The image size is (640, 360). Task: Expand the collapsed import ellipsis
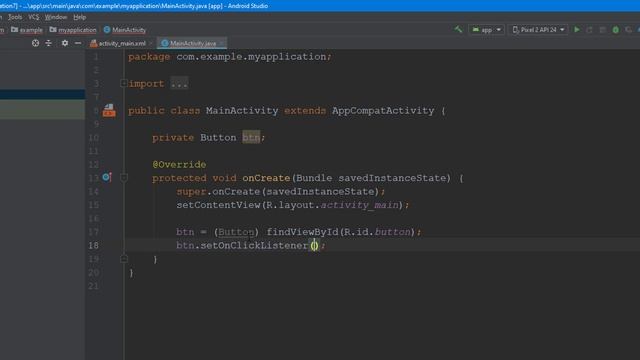click(179, 84)
